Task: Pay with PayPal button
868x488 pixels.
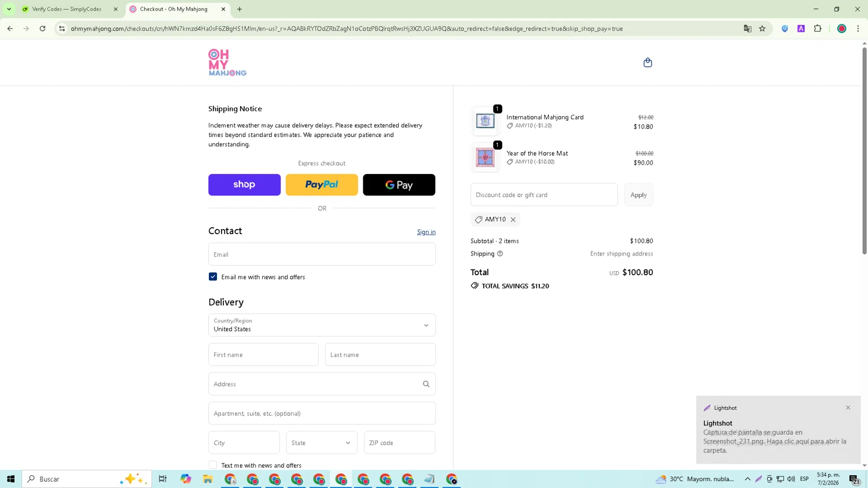Action: (322, 185)
